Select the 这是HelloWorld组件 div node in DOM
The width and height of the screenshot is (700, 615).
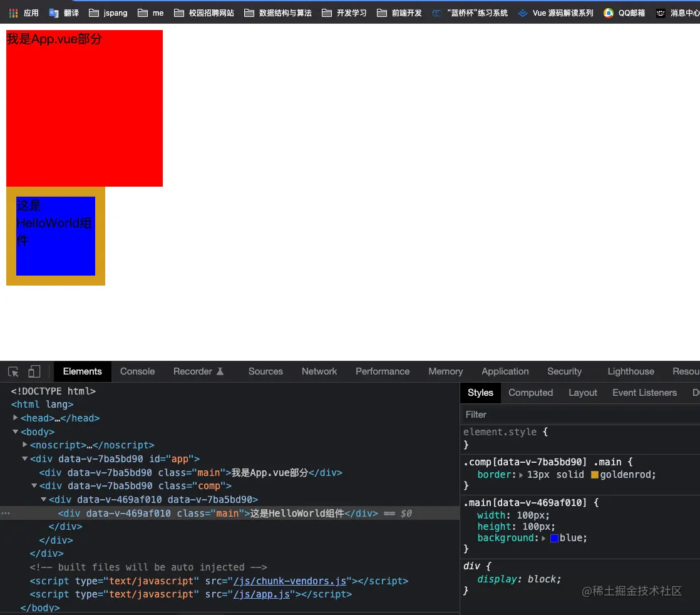click(218, 513)
